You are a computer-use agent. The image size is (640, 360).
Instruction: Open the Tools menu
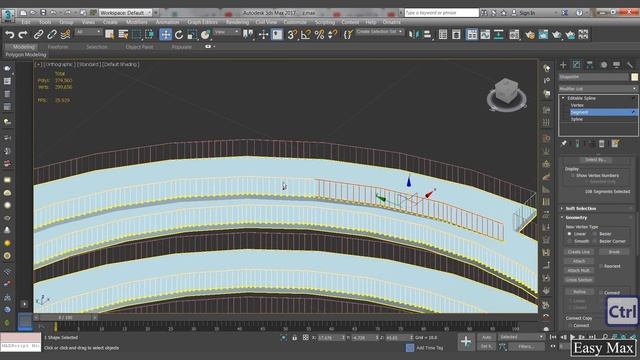pyautogui.click(x=45, y=22)
